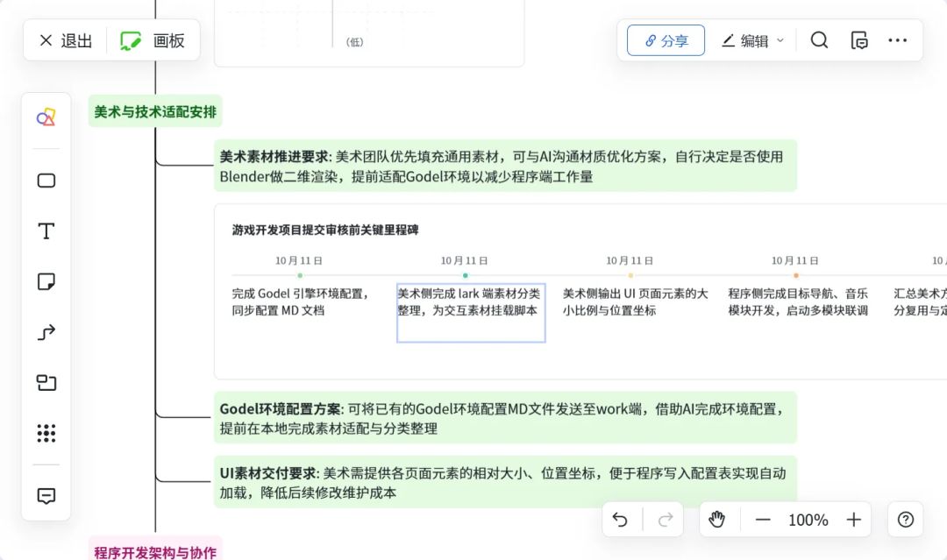Select the comment tool in left sidebar
This screenshot has width=947, height=560.
tap(46, 496)
